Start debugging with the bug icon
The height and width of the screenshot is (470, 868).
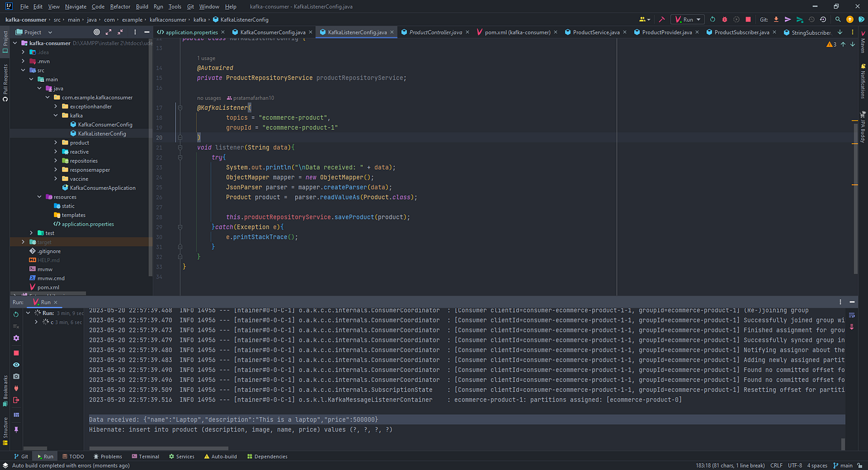point(724,20)
